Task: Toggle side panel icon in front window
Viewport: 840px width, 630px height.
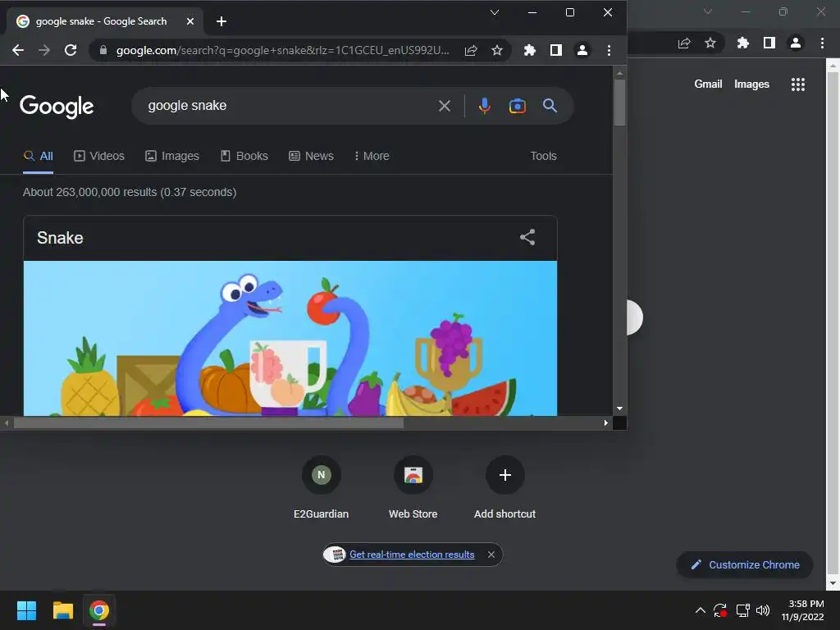Action: click(556, 50)
